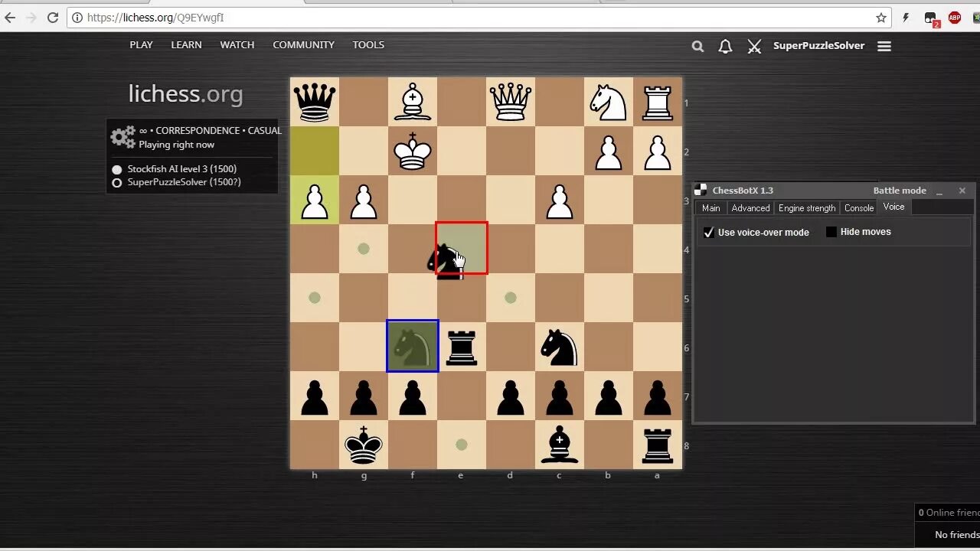Viewport: 980px width, 551px height.
Task: Click the lightning bolt extension icon
Action: point(906,17)
